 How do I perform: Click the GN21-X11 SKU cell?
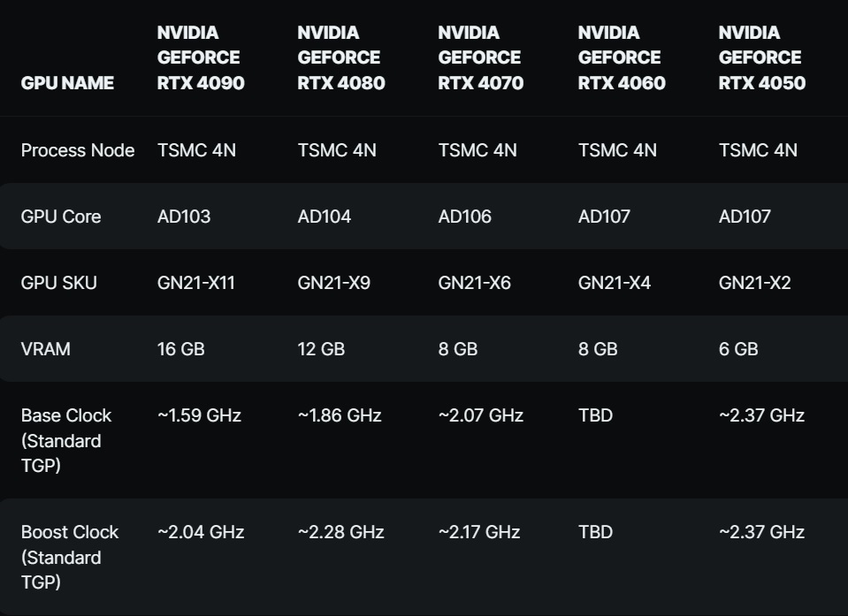pos(195,283)
